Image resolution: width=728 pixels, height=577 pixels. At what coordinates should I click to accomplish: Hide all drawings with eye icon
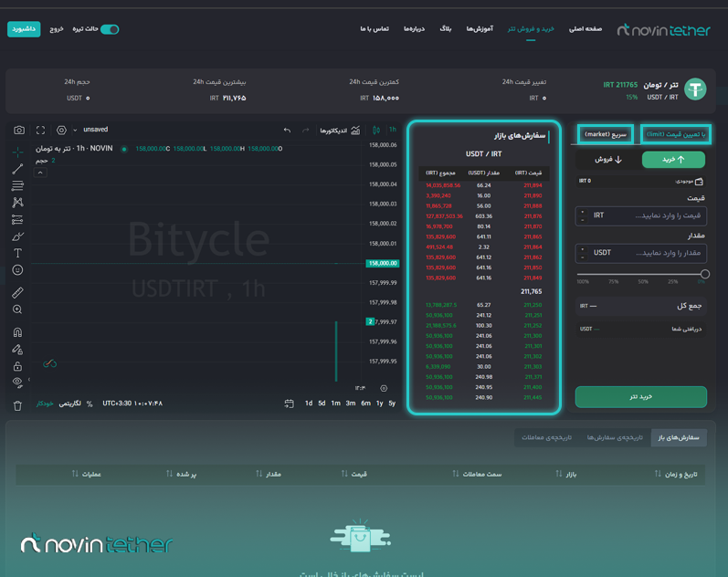[x=17, y=383]
